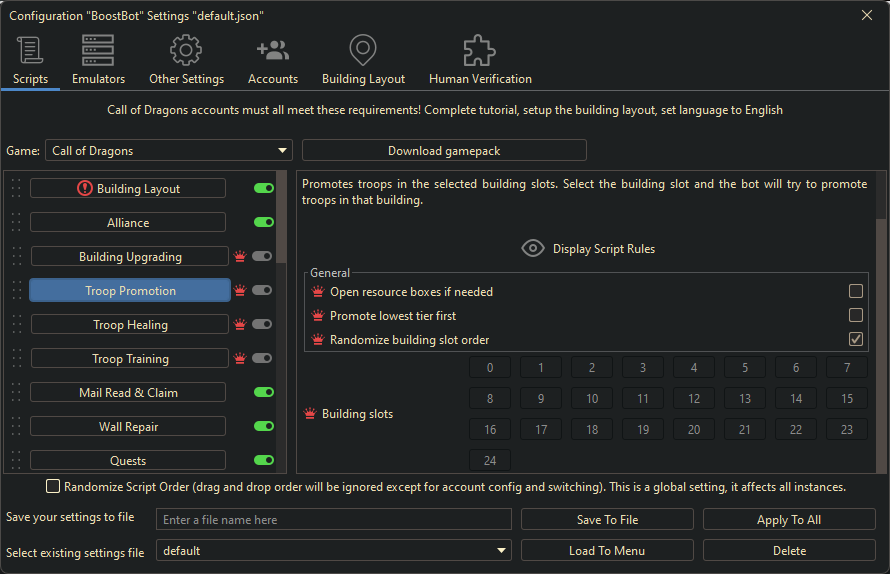
Task: Click the drag handle next to Alliance
Action: click(x=15, y=222)
